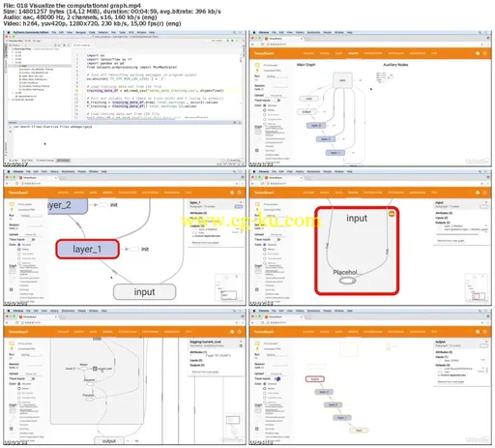The height and width of the screenshot is (448, 495).
Task: Toggle Trace inputs in expanded input frame
Action: click(278, 240)
